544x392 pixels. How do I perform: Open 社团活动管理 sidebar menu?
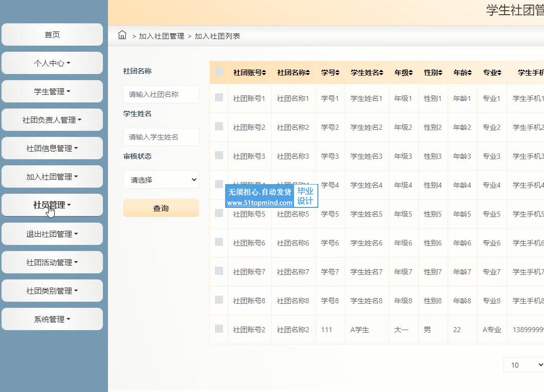click(x=52, y=263)
